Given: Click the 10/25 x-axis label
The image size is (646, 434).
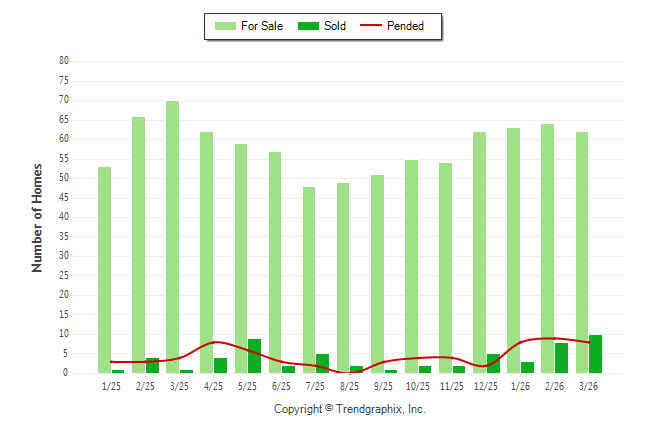Looking at the screenshot, I should [418, 386].
